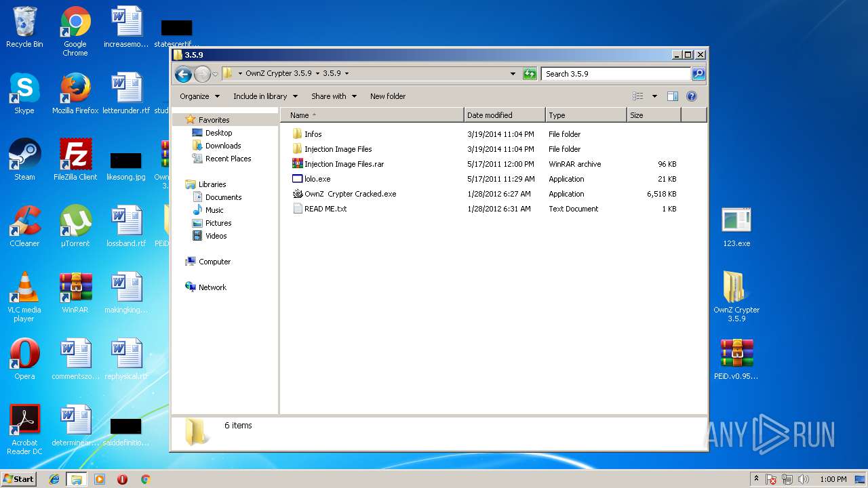Image resolution: width=868 pixels, height=488 pixels.
Task: Sort by Date modified column header
Action: [x=505, y=115]
